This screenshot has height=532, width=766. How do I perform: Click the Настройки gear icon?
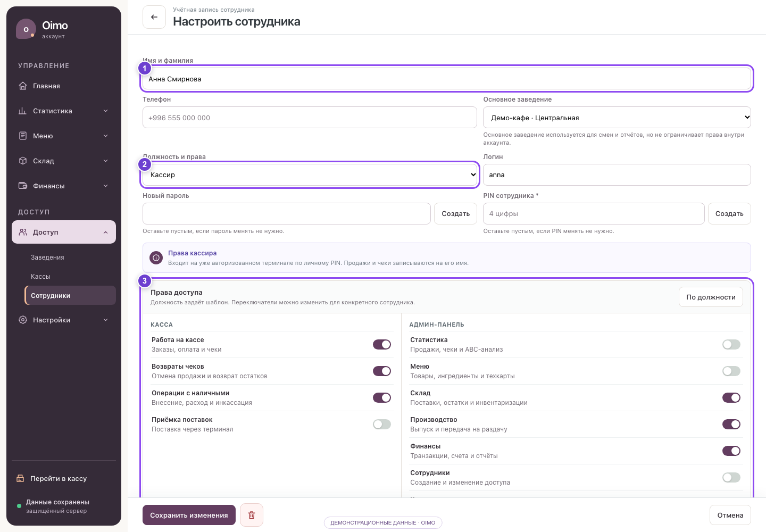point(23,320)
